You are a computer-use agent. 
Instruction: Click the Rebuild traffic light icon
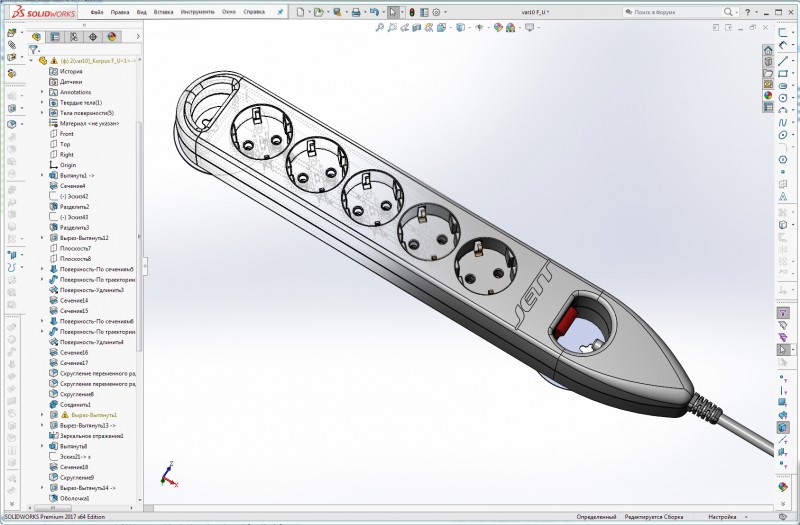point(412,12)
